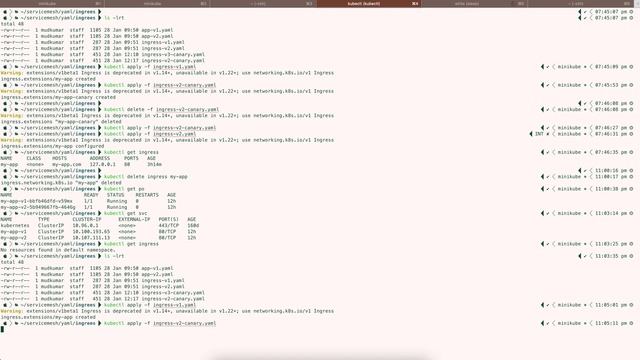Click the EXTERNAL-IP column header
This screenshot has height=360, width=640.
134,219
